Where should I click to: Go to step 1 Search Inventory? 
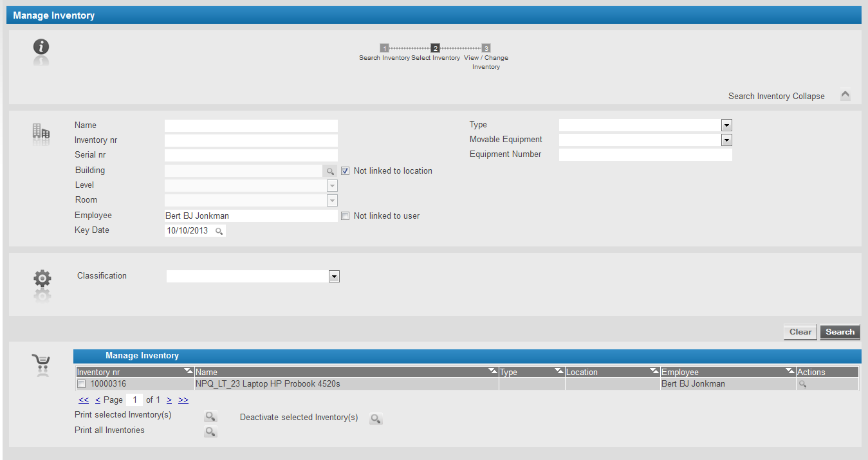coord(384,48)
